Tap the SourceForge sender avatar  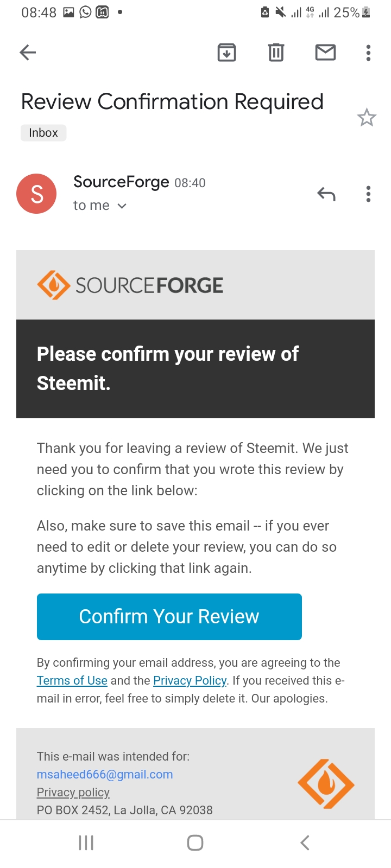tap(36, 194)
